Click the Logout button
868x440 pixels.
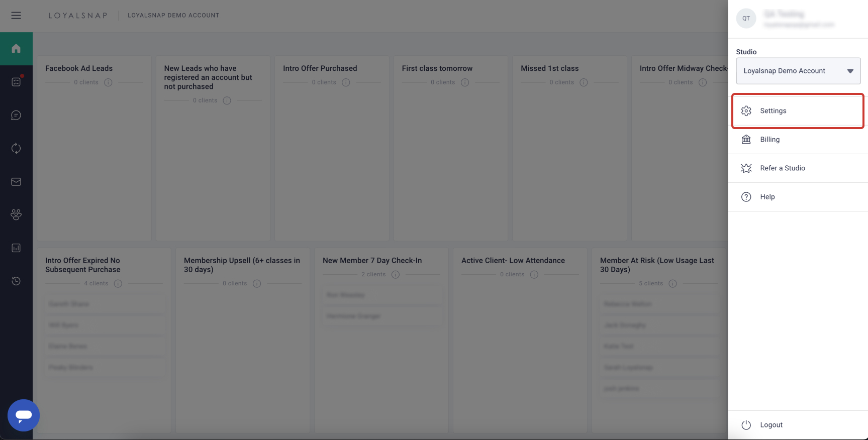tap(771, 425)
